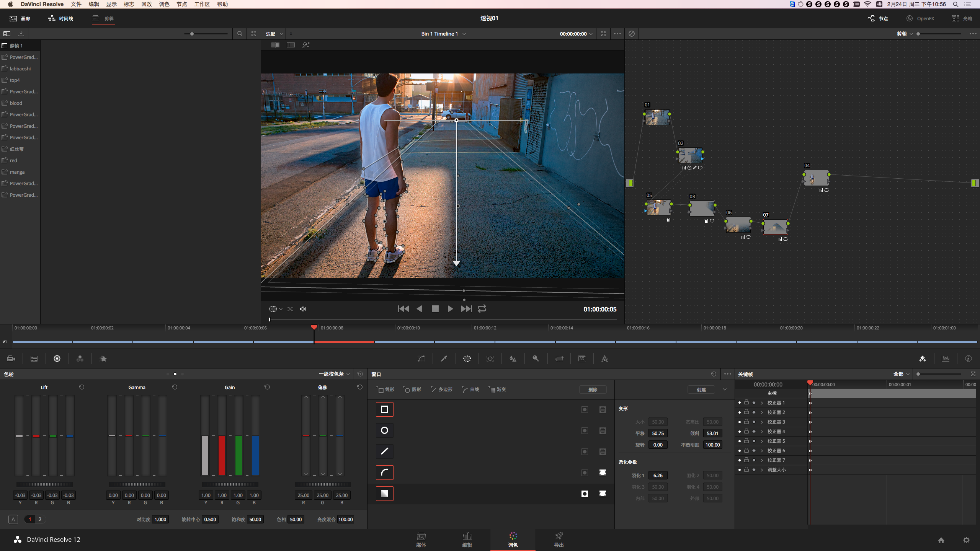The image size is (980, 551).
Task: Open the 一级校色条 mode dropdown
Action: click(334, 374)
